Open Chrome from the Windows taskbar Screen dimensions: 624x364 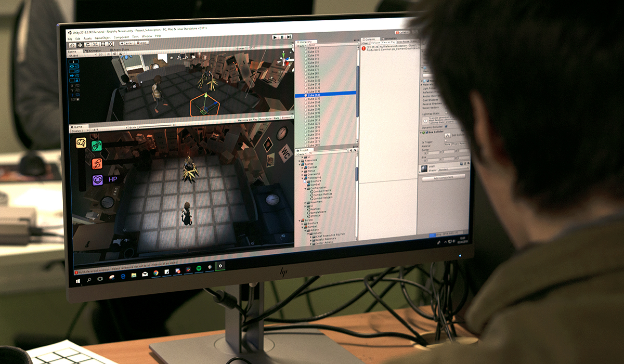[x=156, y=273]
